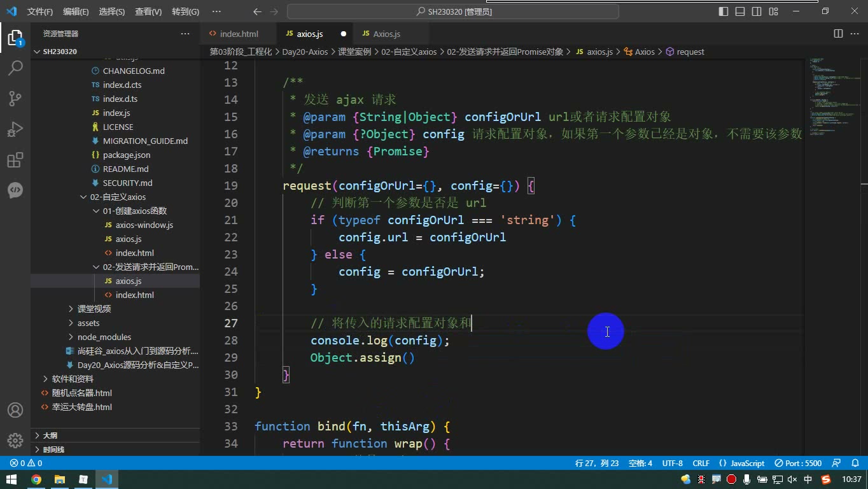Click the UTF-8 encoding selector
868x489 pixels.
673,464
